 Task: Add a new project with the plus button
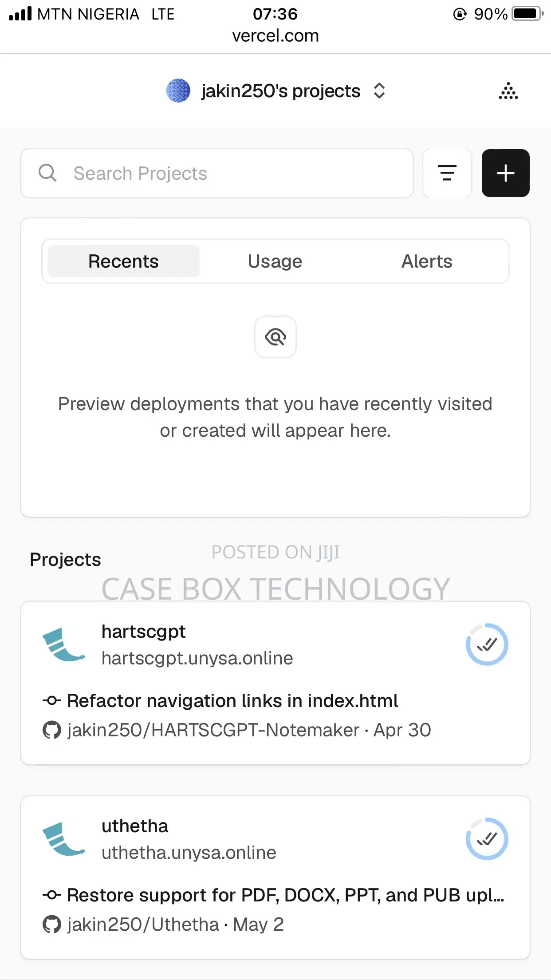point(506,173)
